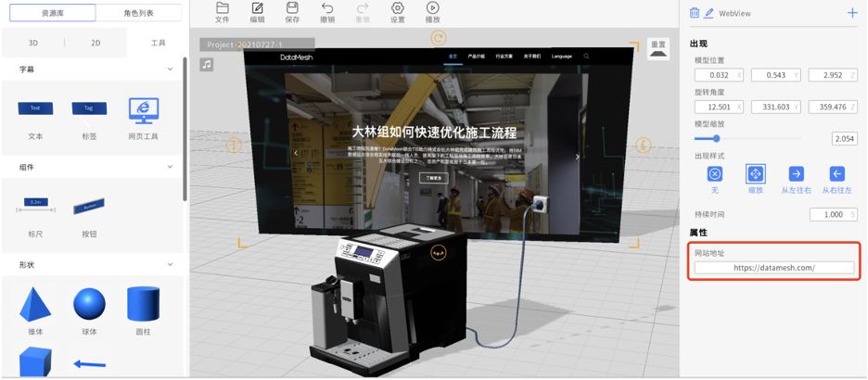The height and width of the screenshot is (380, 868).
Task: Open 设置 settings gear icon
Action: pyautogui.click(x=398, y=7)
